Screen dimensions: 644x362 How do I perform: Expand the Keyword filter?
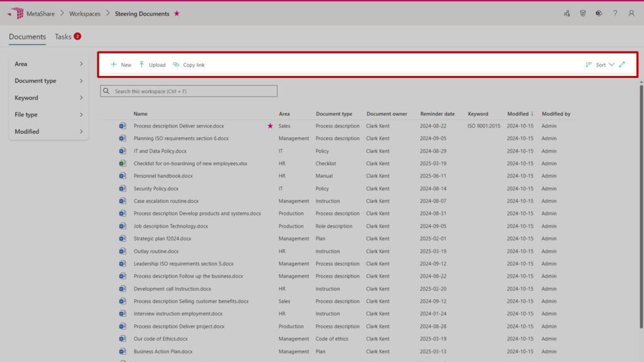(x=48, y=98)
